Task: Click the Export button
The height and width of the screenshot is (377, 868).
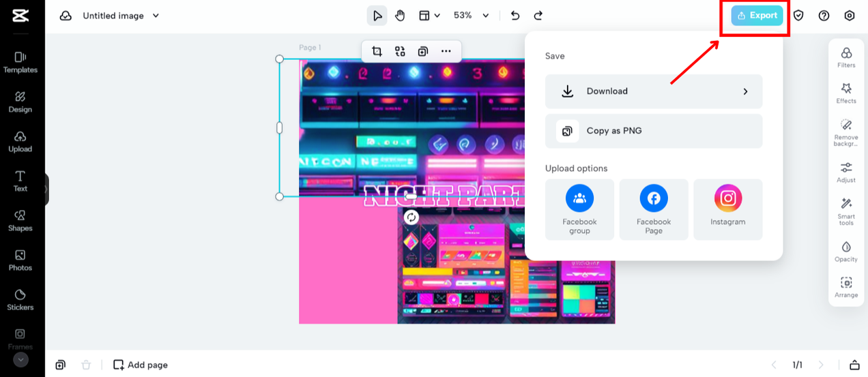Action: pyautogui.click(x=757, y=16)
